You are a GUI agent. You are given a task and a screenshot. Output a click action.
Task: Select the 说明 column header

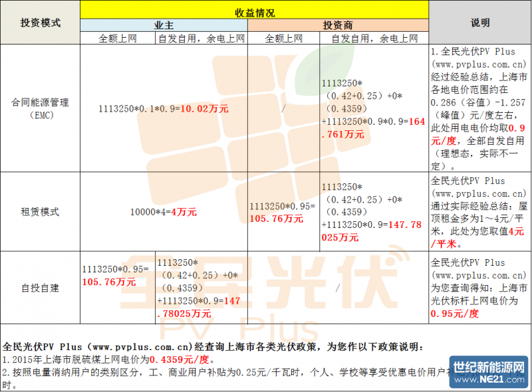(480, 23)
